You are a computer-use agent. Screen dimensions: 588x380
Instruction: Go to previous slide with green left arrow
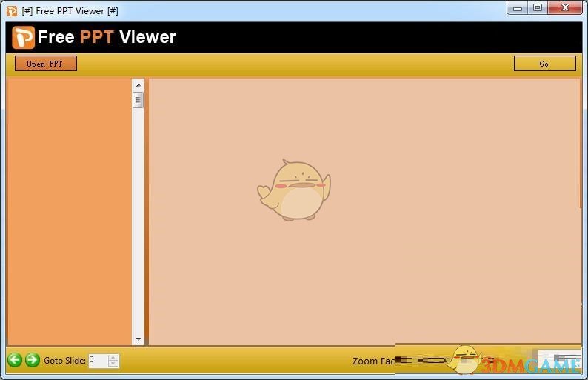tap(15, 360)
